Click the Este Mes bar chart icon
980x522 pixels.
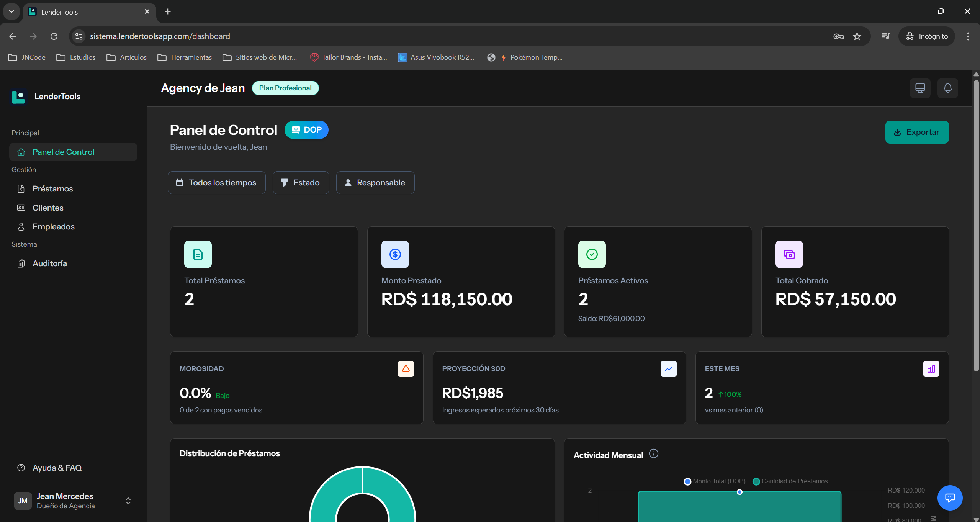click(x=931, y=368)
